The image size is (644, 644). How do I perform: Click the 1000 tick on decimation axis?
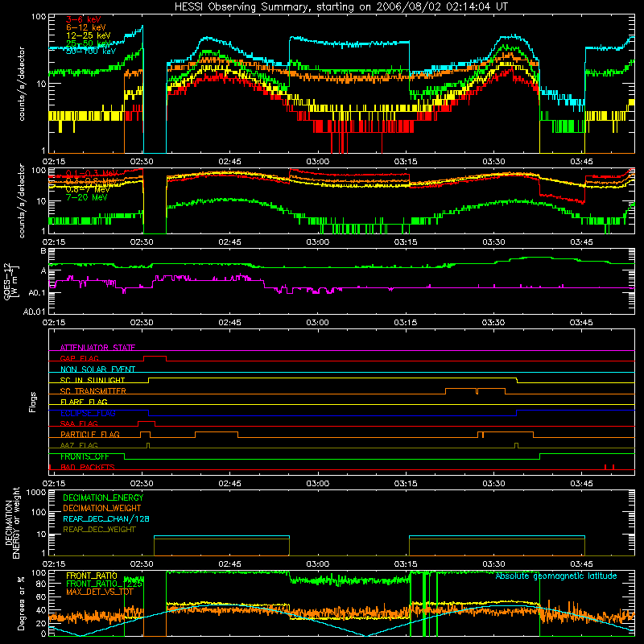pyautogui.click(x=36, y=493)
